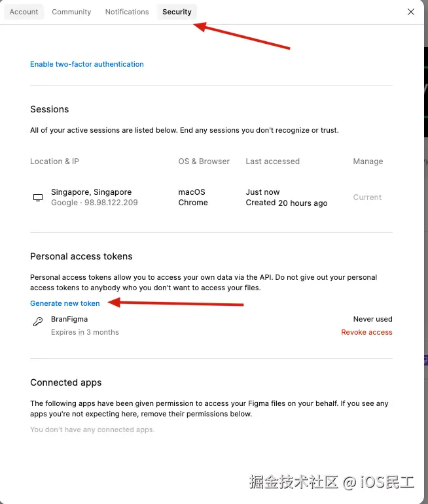The width and height of the screenshot is (428, 504).
Task: Click the Singapore, Singapore session entry
Action: pyautogui.click(x=91, y=192)
